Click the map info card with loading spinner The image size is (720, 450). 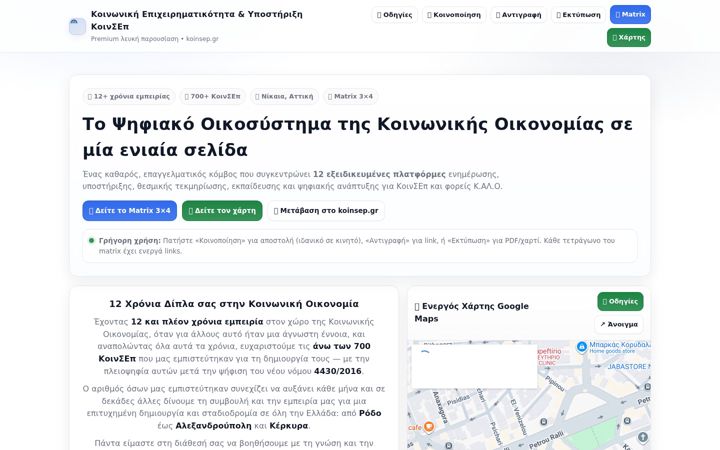[474, 366]
